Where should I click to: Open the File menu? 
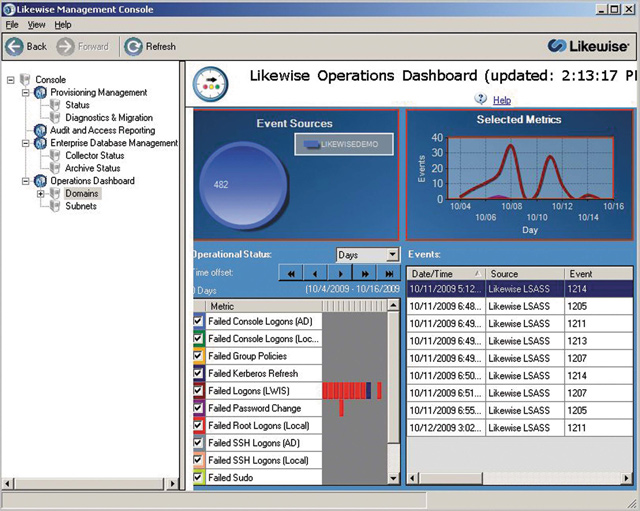click(x=12, y=25)
